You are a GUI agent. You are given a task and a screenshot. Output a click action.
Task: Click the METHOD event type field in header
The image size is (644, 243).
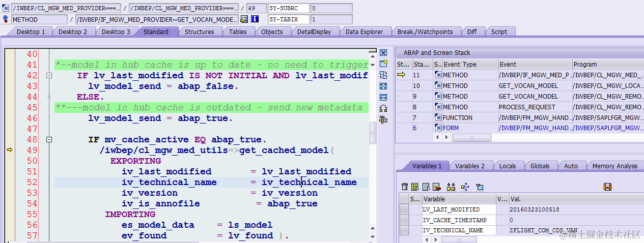coord(40,19)
